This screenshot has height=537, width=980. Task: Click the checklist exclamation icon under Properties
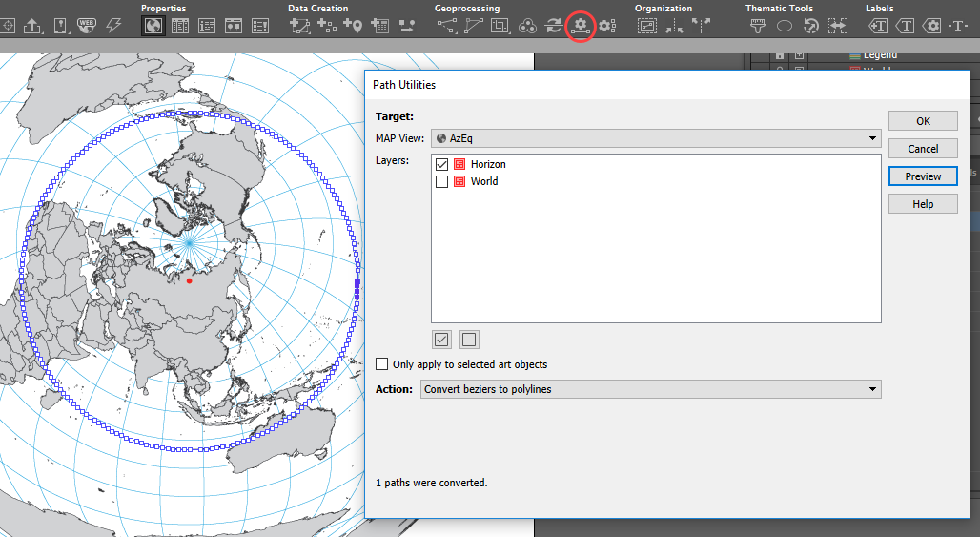260,26
